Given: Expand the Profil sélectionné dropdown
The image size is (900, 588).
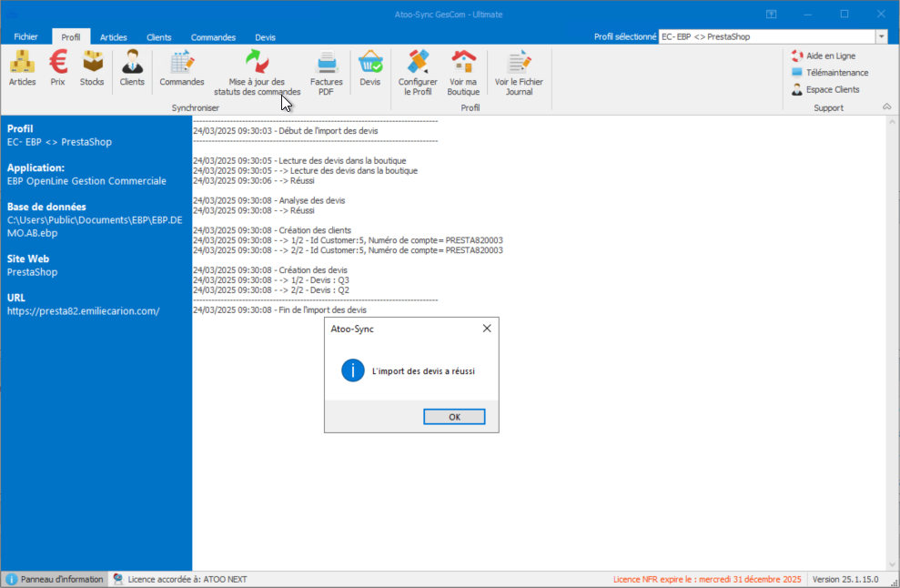Looking at the screenshot, I should coord(881,36).
